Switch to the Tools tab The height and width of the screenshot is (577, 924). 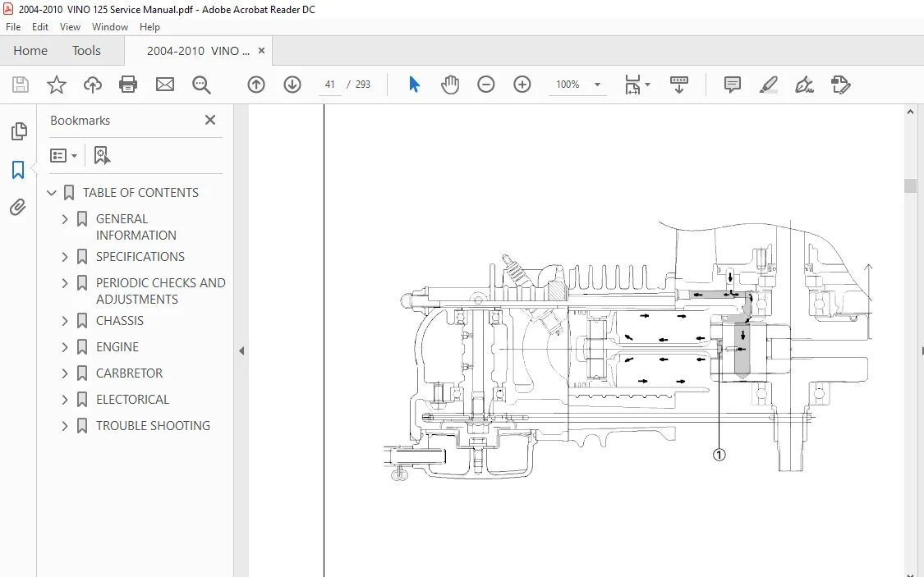86,51
